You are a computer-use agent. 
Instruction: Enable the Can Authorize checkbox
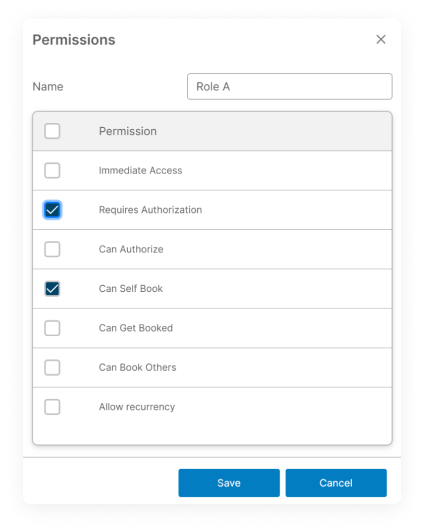(x=52, y=249)
